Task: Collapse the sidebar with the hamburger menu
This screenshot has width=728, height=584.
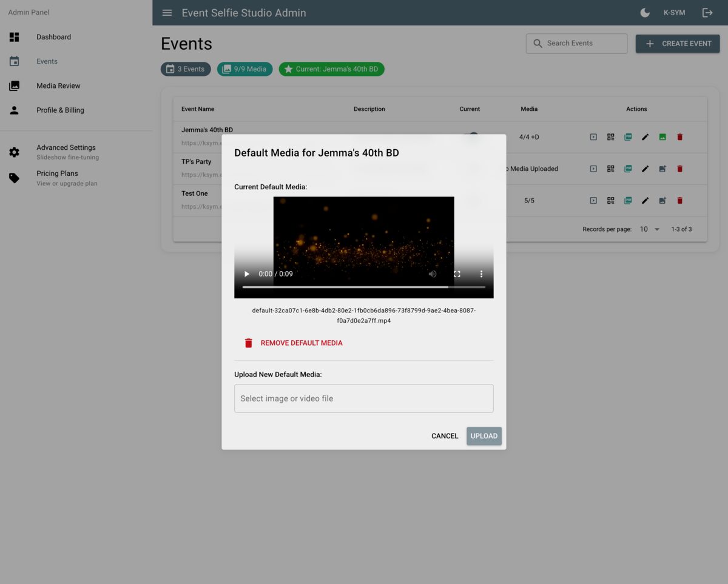Action: tap(167, 12)
